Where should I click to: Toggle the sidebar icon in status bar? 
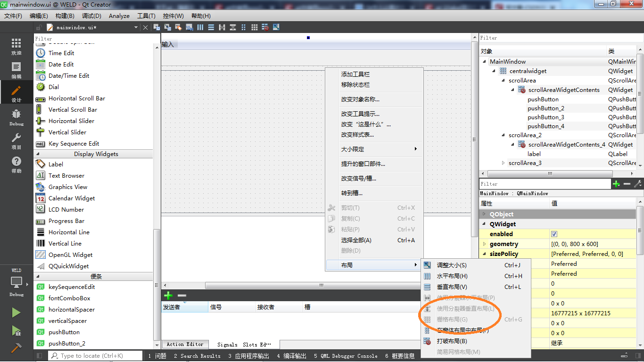pos(40,356)
